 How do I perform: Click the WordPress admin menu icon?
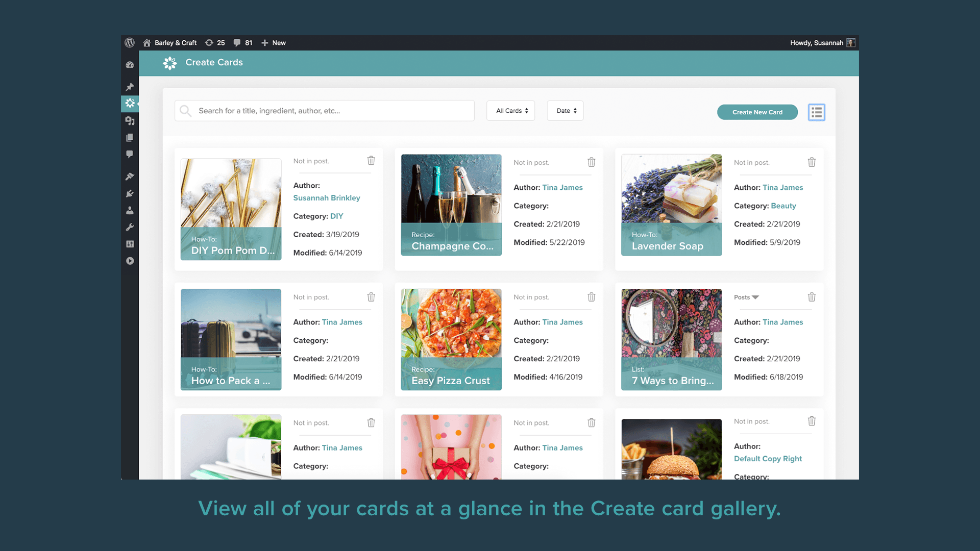pos(130,42)
